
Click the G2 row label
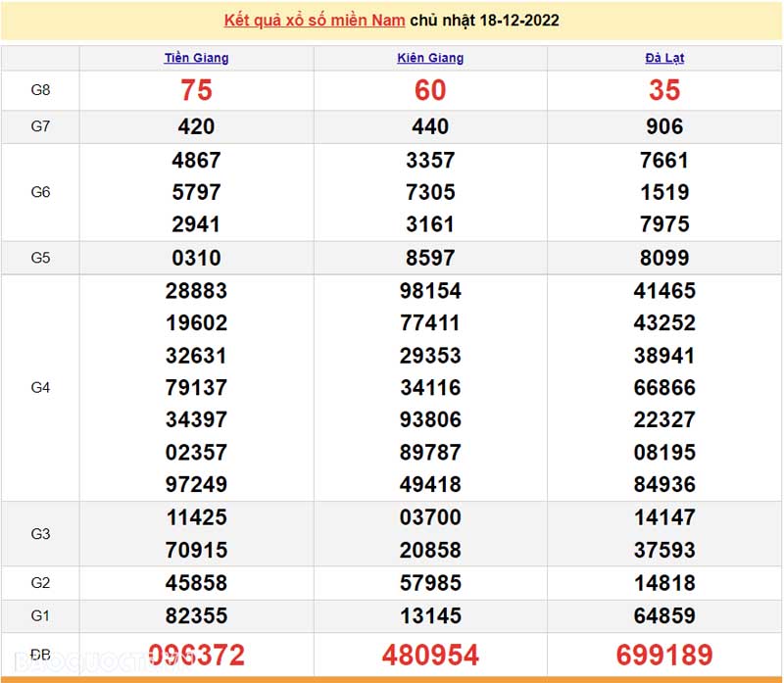tap(40, 582)
